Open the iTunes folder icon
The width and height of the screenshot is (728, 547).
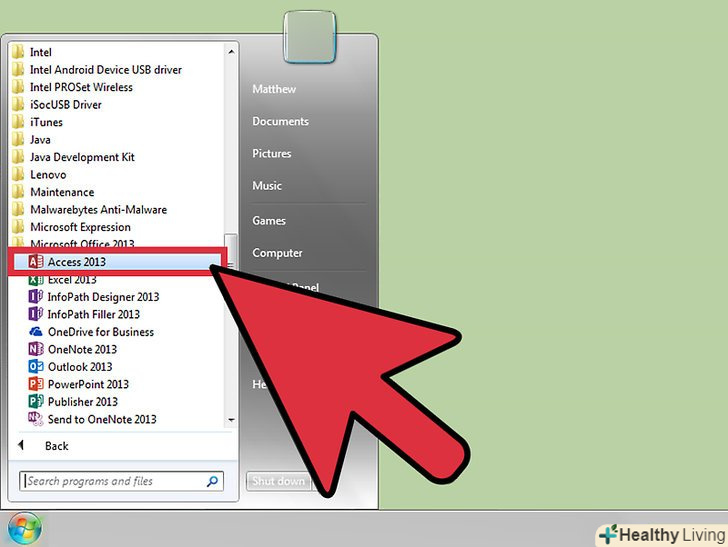pyautogui.click(x=18, y=122)
